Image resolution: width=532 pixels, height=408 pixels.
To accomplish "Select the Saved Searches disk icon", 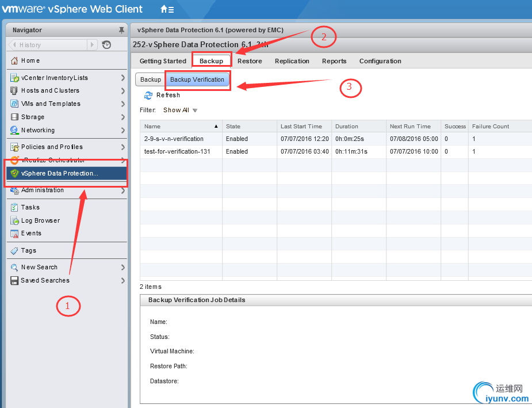I will (14, 281).
